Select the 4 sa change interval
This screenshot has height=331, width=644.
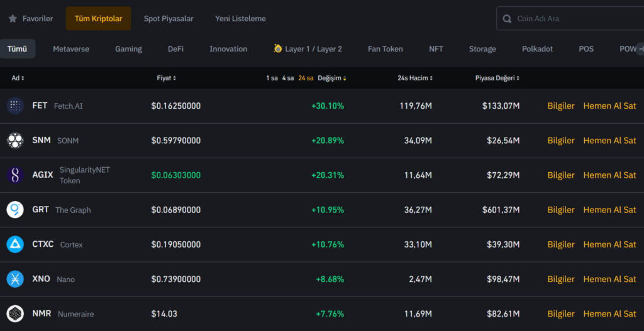coord(288,78)
